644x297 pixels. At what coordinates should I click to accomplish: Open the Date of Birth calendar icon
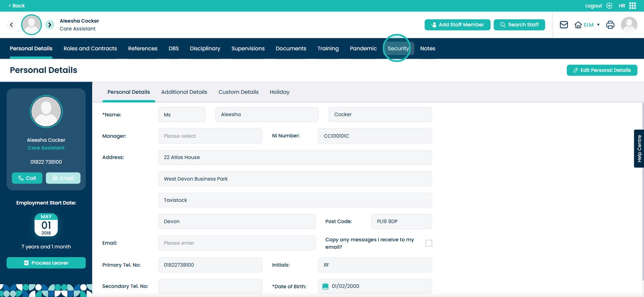[325, 286]
